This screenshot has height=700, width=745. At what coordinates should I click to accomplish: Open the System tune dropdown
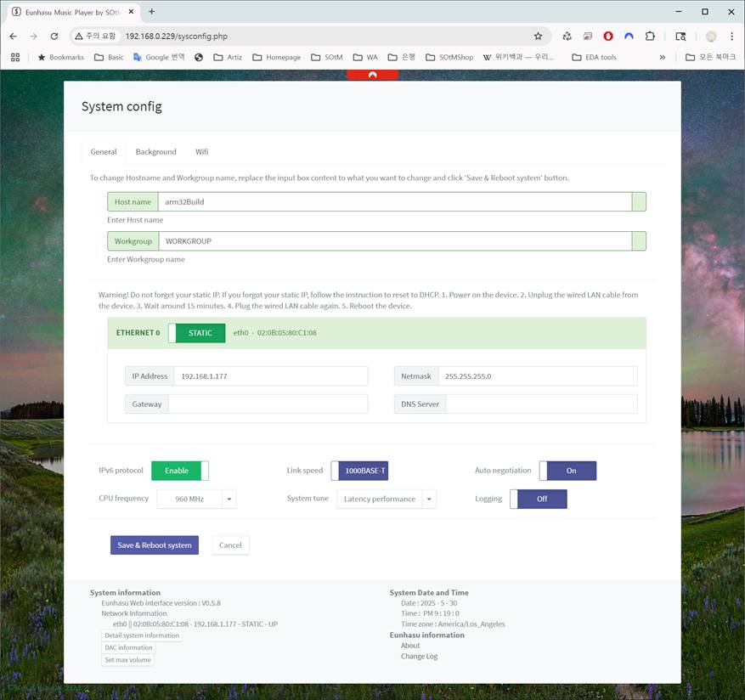tap(429, 500)
